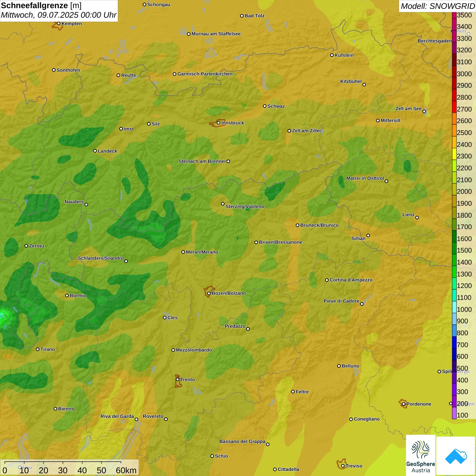Click the "3500" legend value
476x476 pixels.
464,15
